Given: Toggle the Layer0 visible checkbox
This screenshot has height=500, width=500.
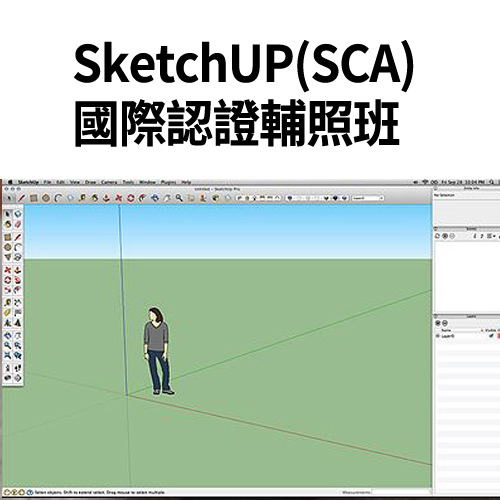Looking at the screenshot, I should [x=491, y=336].
